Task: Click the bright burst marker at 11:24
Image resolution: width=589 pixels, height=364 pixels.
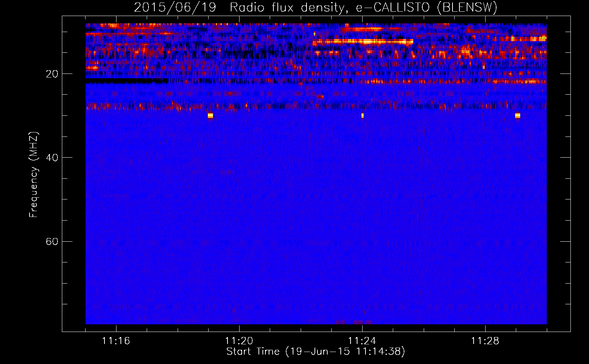Action: coord(363,116)
